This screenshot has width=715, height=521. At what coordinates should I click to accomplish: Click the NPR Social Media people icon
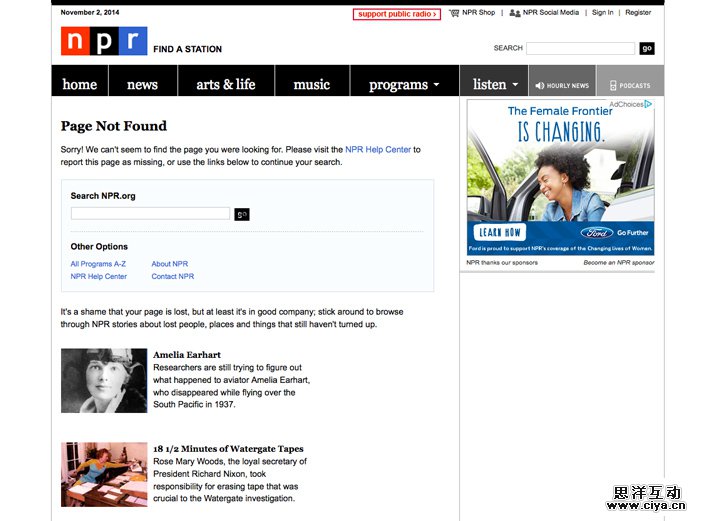coord(514,13)
